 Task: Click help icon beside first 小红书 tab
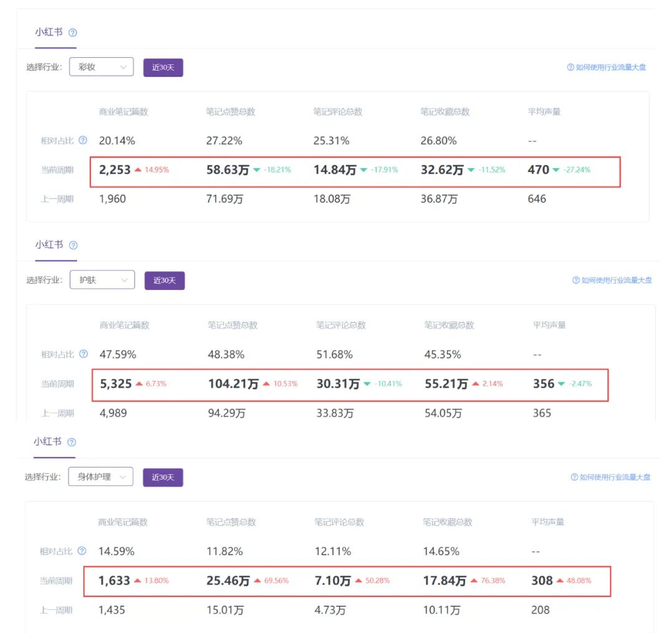(73, 32)
